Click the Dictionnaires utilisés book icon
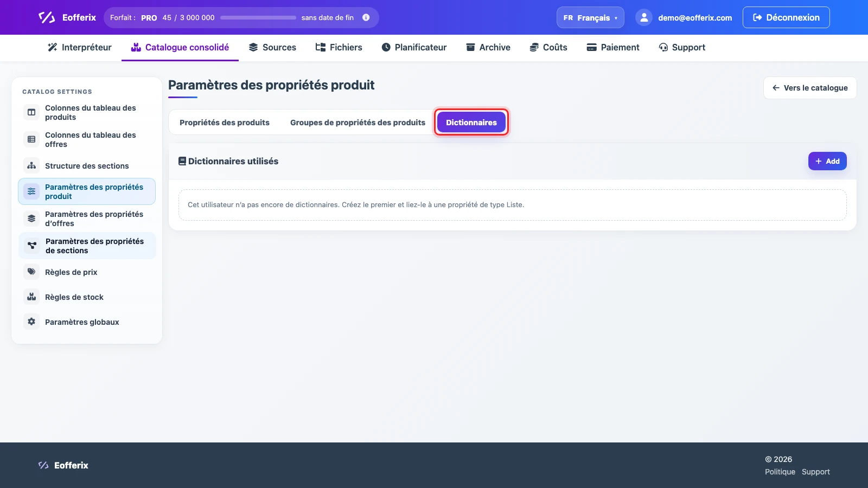The image size is (868, 488). tap(182, 161)
